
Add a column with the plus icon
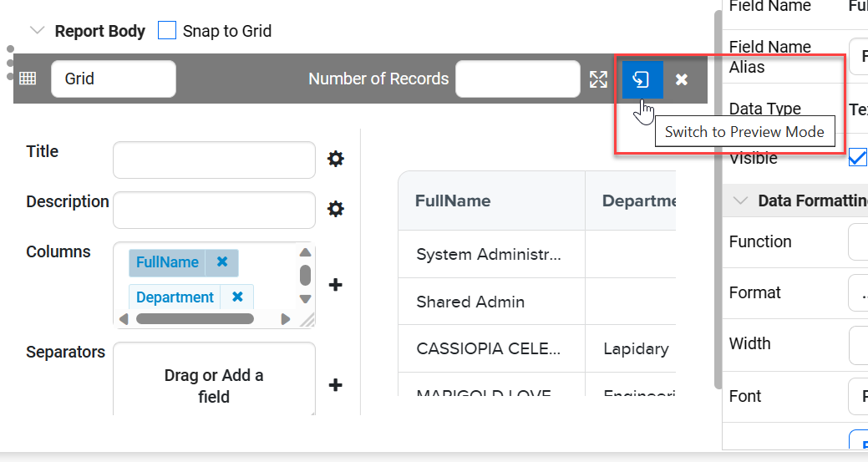(335, 285)
